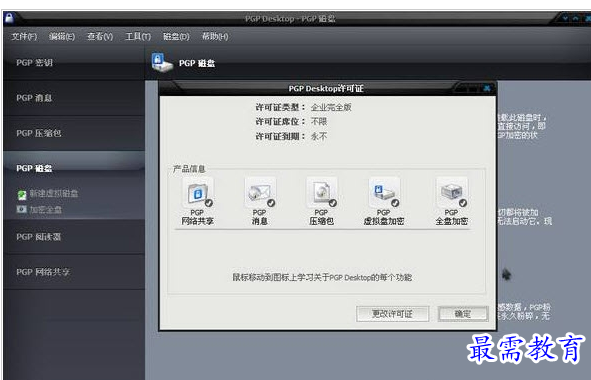Click the 新建虚拟磁盘 sidebar icon
Screen dimensions: 591x380
coord(22,195)
